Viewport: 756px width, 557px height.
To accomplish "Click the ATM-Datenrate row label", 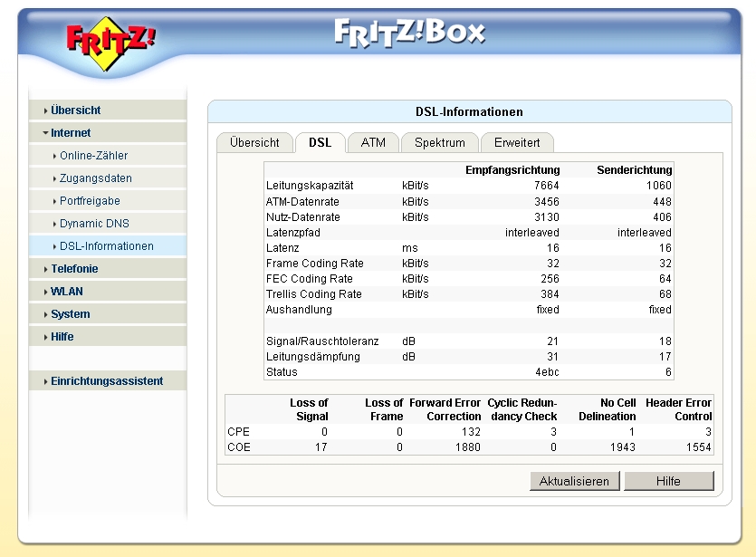I will coord(302,202).
